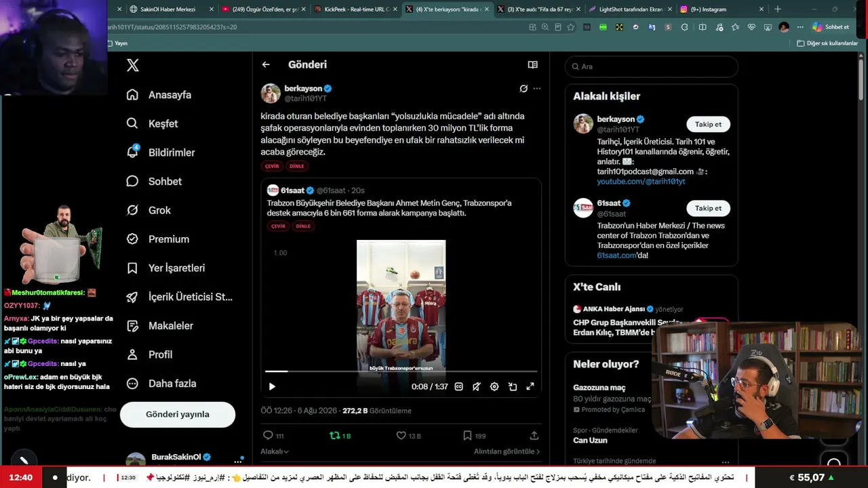Screen dimensions: 868x488
Task: Switch to KickPeek Real-time URL tab
Action: coord(356,9)
